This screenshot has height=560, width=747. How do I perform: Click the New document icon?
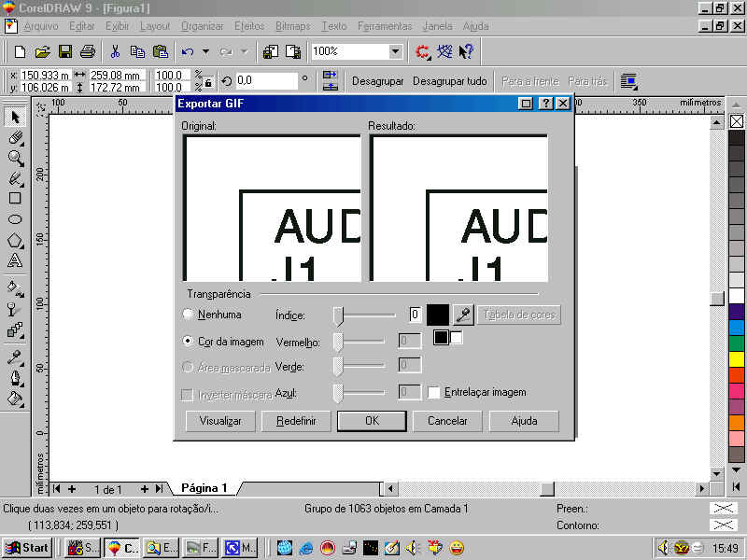[x=20, y=51]
